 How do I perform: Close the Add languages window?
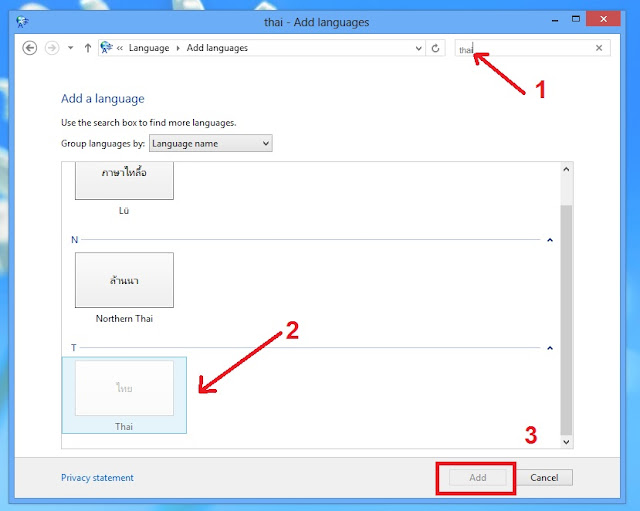(603, 19)
